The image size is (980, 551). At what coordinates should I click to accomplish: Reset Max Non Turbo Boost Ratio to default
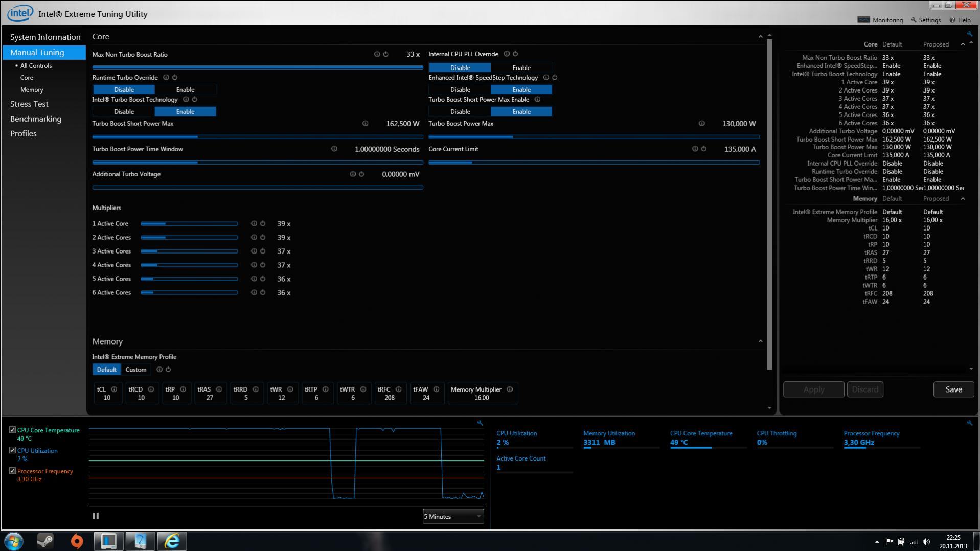coord(386,54)
